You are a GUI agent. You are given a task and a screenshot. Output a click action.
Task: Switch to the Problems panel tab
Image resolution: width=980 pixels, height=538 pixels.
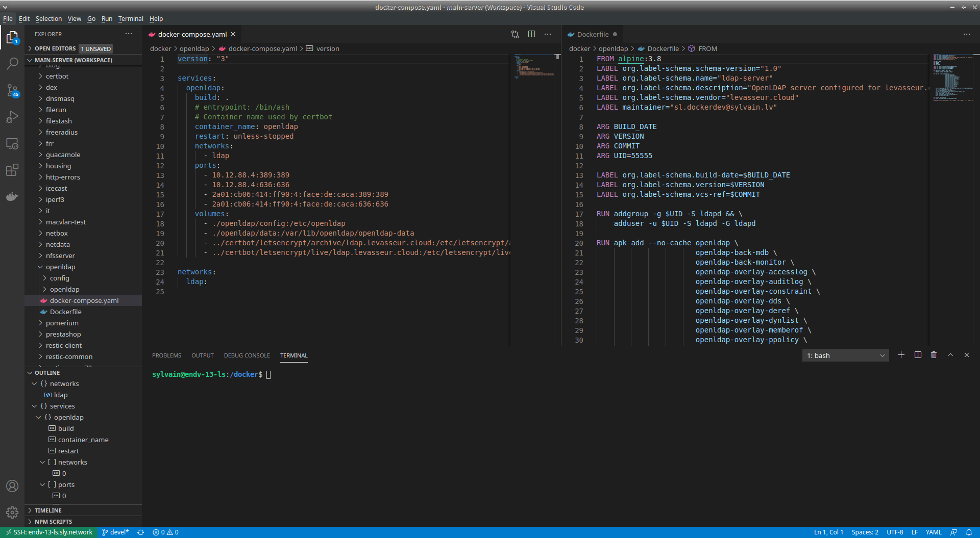click(166, 355)
